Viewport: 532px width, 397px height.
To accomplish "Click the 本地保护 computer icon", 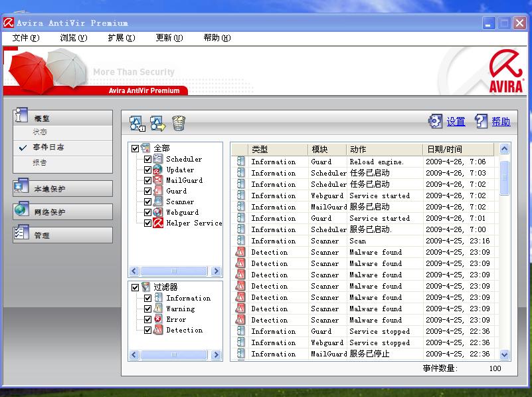I will (x=21, y=186).
